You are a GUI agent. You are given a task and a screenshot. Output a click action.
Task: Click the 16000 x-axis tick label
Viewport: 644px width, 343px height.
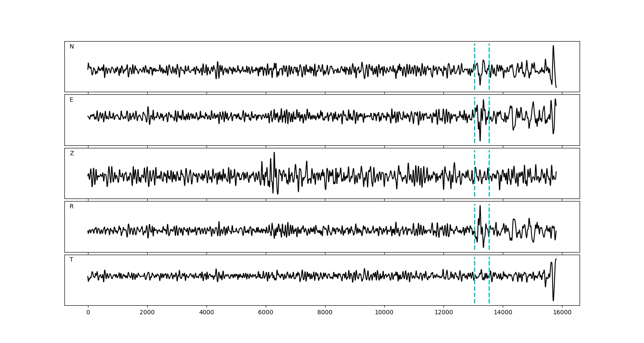(562, 313)
